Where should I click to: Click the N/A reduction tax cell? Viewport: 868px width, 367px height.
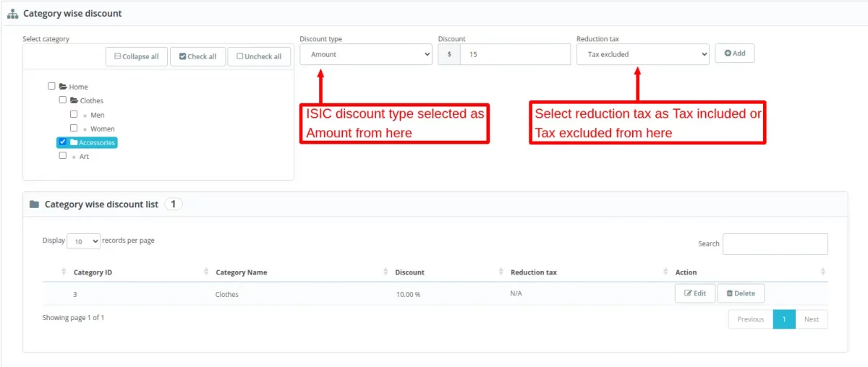[516, 294]
